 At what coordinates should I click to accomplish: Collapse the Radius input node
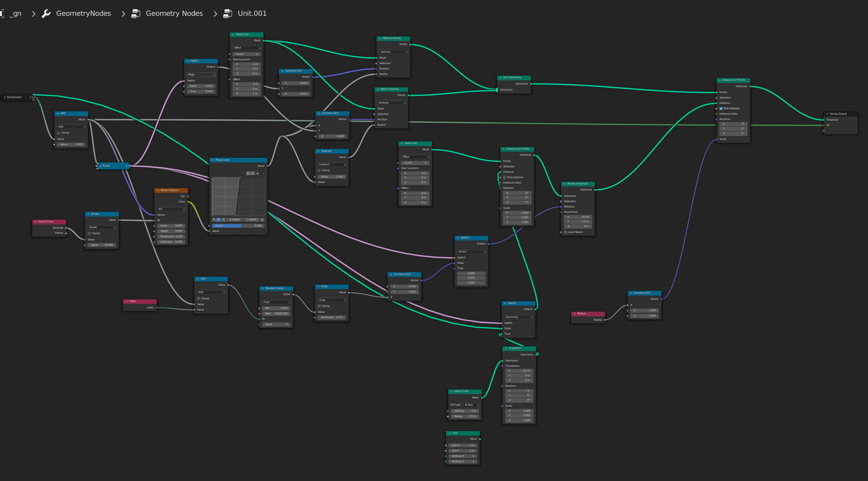[x=575, y=314]
